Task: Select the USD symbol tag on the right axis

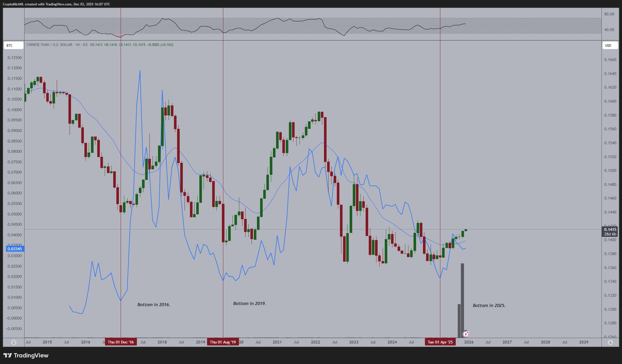Action: (x=608, y=45)
